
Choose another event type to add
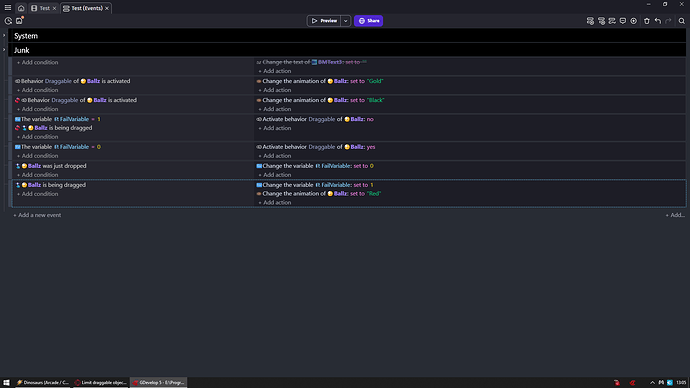click(x=634, y=21)
